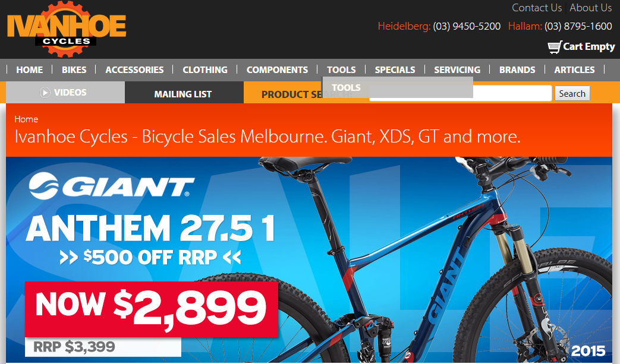Screen dimensions: 620x364
Task: Go to the Specials page
Action: 395,70
